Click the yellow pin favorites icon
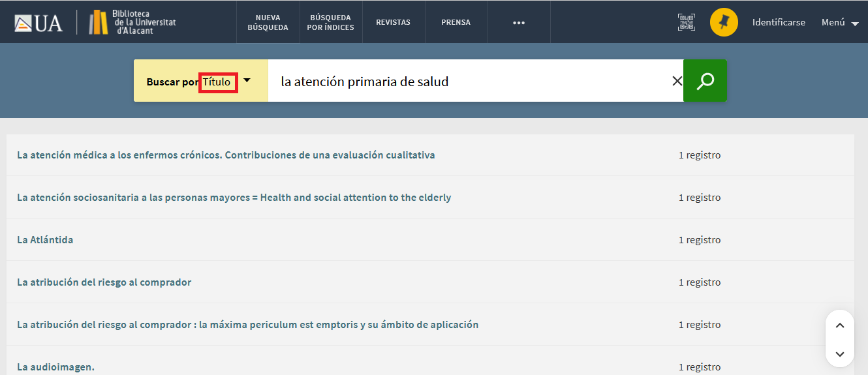The image size is (868, 375). pos(724,22)
